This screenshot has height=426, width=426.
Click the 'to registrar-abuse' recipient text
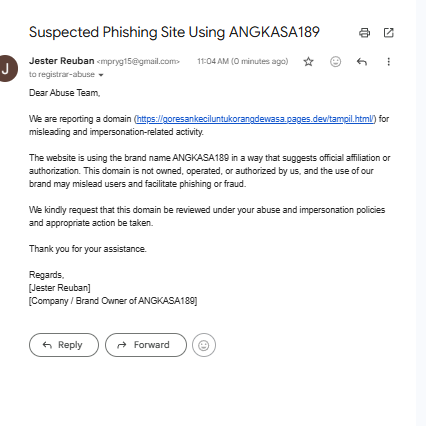pyautogui.click(x=62, y=74)
